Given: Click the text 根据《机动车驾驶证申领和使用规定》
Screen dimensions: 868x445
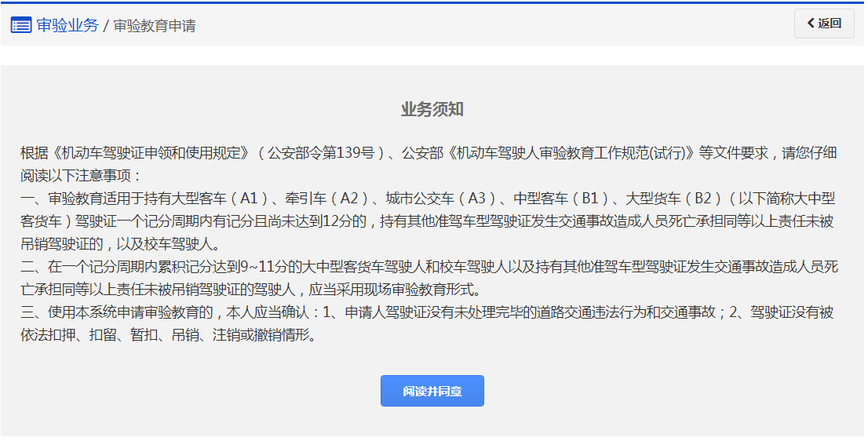Looking at the screenshot, I should (x=134, y=153).
